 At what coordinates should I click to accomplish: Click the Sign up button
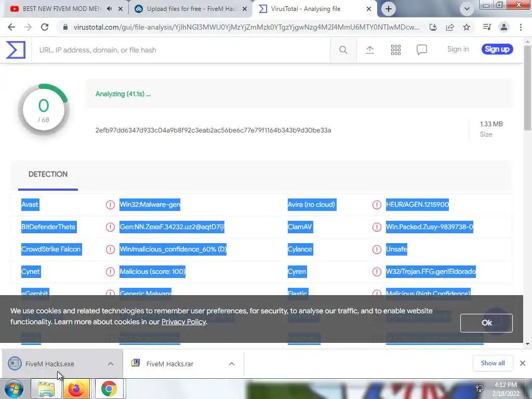click(x=497, y=49)
